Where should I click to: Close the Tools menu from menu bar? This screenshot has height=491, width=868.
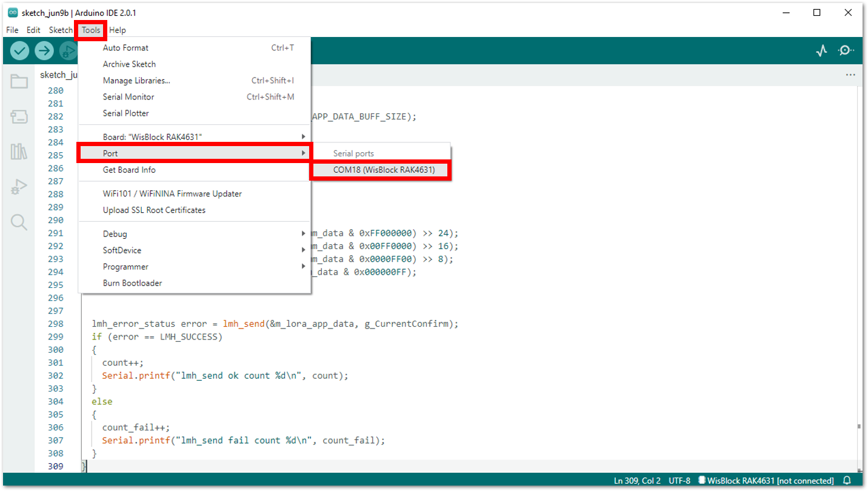(91, 30)
